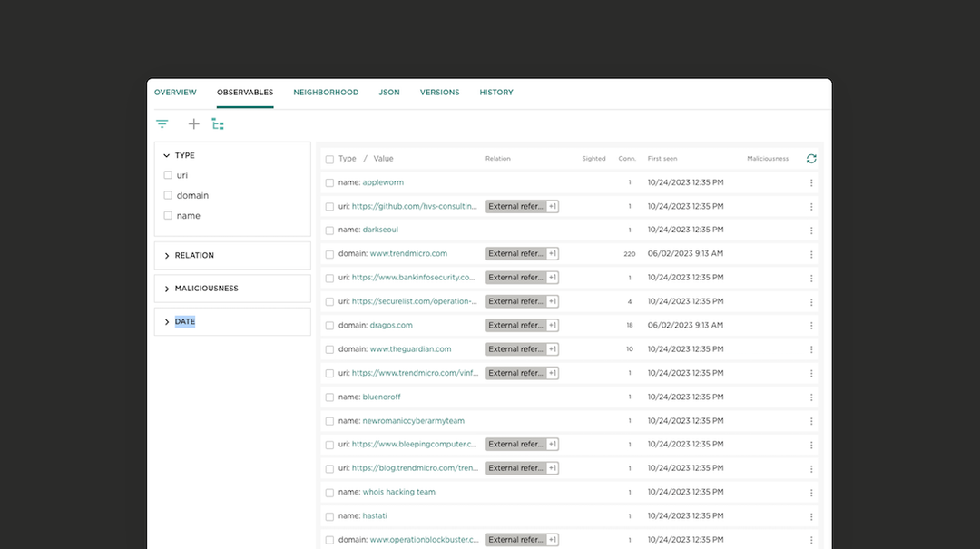
Task: Open the NEIGHBORHOOD tab
Action: click(326, 92)
